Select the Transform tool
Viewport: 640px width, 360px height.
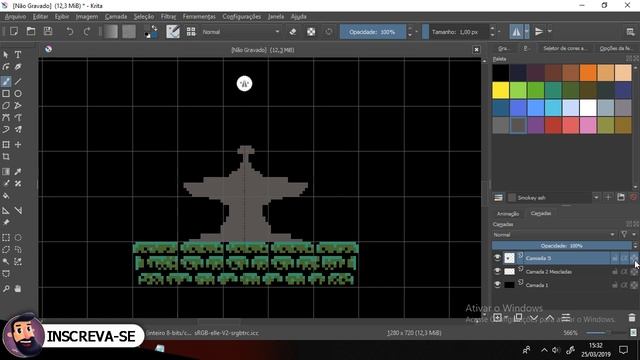click(6, 144)
